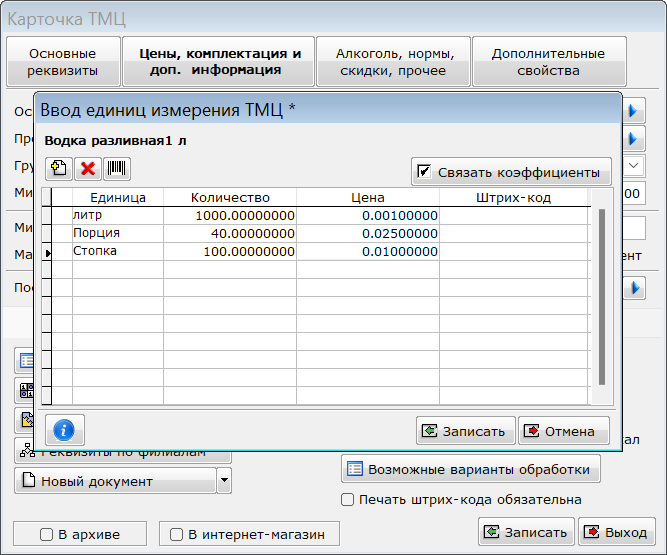667x555 pixels.
Task: Click the blue arrow beside 'Пос' field
Action: 635,288
